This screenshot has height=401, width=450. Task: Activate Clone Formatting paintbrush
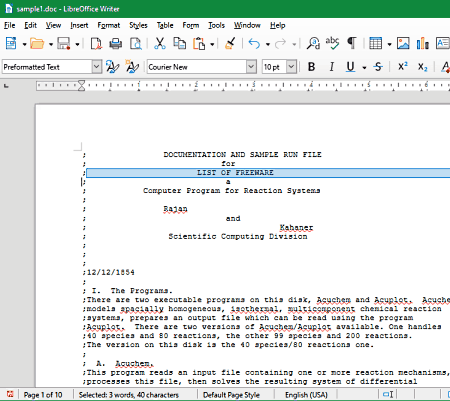[x=230, y=43]
